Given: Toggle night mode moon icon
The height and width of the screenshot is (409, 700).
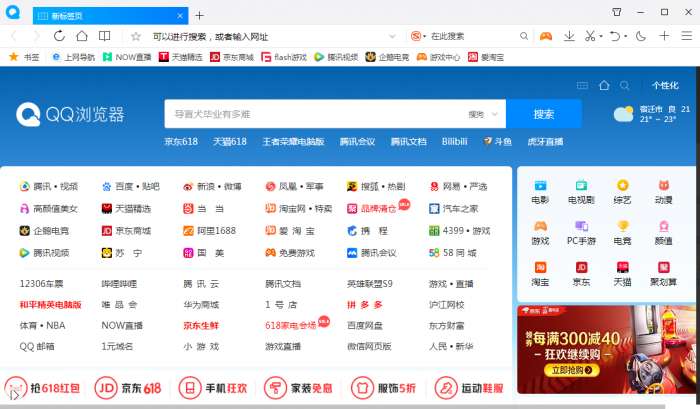Looking at the screenshot, I should (641, 36).
